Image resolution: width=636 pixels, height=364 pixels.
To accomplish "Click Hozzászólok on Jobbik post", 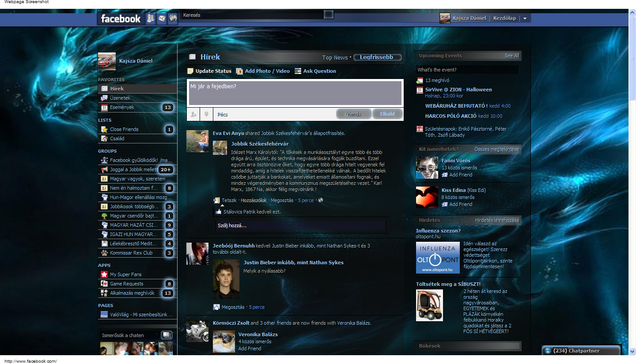I will point(254,200).
